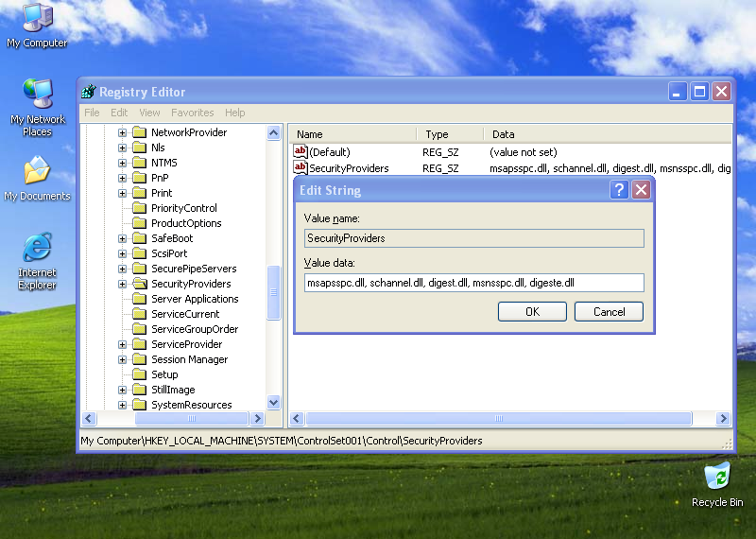Screen dimensions: 756x539
Task: Click the values pane scroll right arrow
Action: [723, 418]
